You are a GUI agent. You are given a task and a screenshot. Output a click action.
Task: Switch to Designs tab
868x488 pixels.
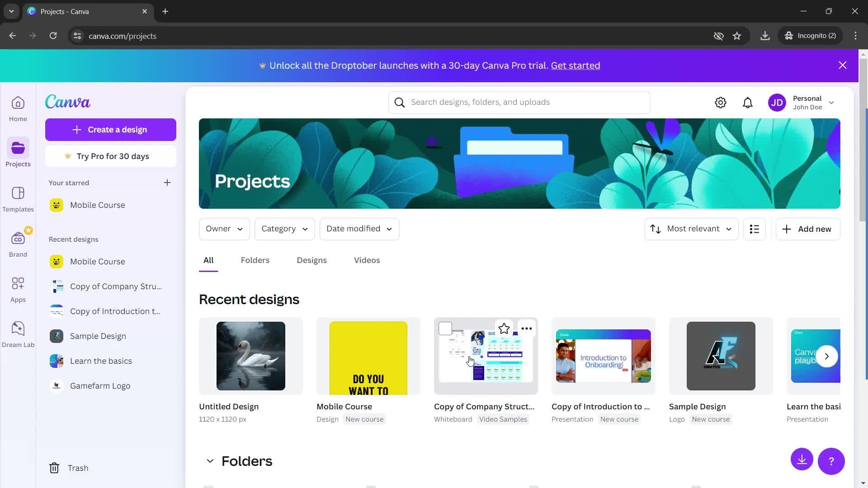click(311, 260)
